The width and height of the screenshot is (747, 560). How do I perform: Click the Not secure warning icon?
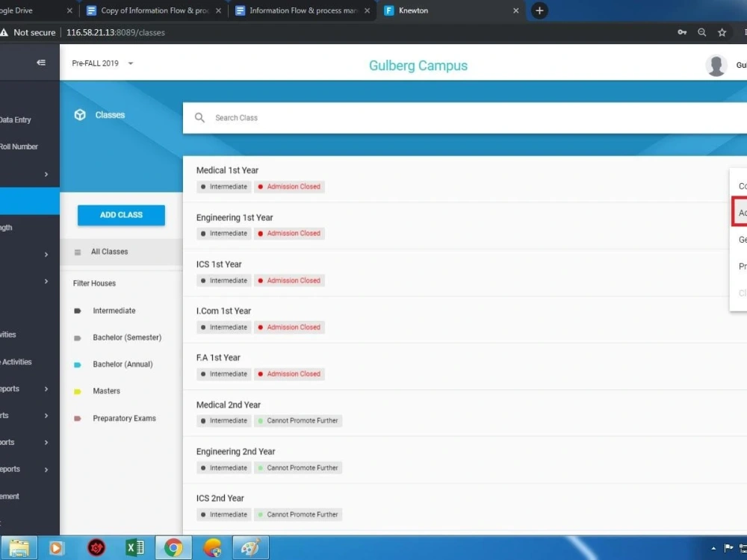click(4, 32)
